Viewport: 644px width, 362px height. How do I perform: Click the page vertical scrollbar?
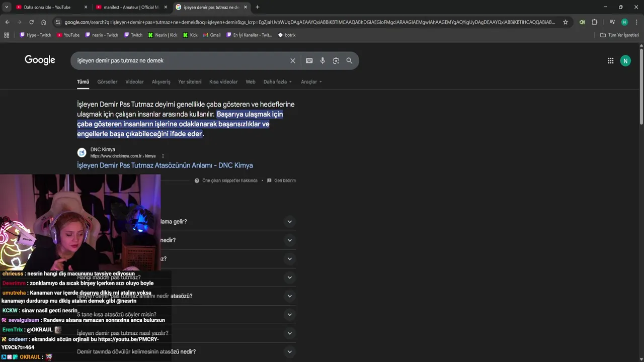[641, 85]
